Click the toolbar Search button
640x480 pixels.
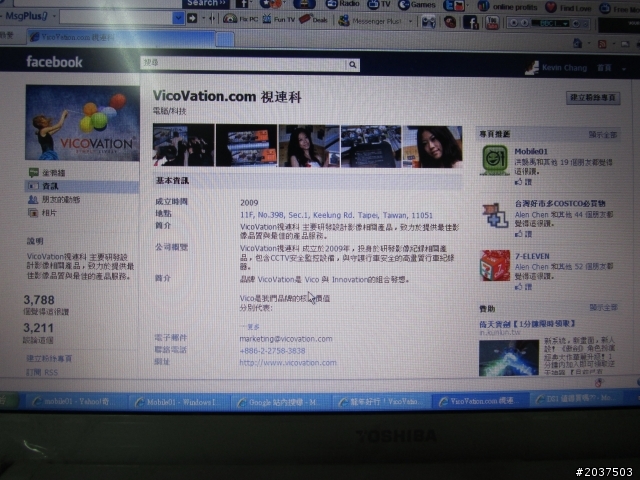coord(206,3)
